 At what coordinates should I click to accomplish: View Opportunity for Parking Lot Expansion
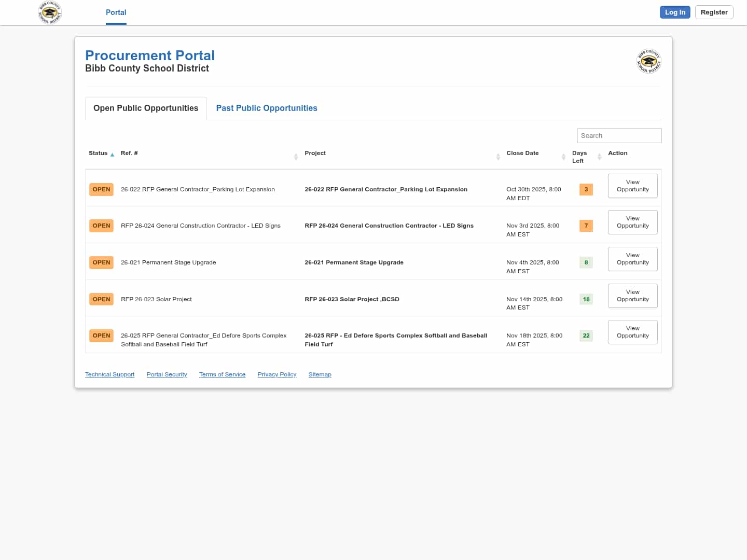click(x=632, y=186)
